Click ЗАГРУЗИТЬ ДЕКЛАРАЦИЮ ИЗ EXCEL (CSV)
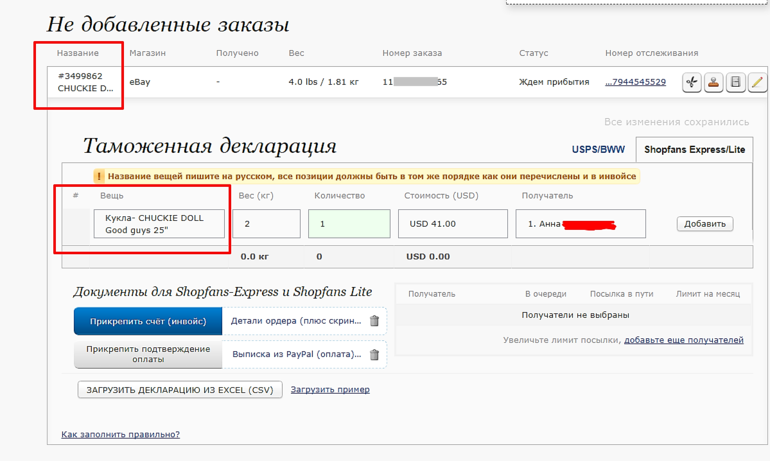The width and height of the screenshot is (770, 461). (x=180, y=390)
